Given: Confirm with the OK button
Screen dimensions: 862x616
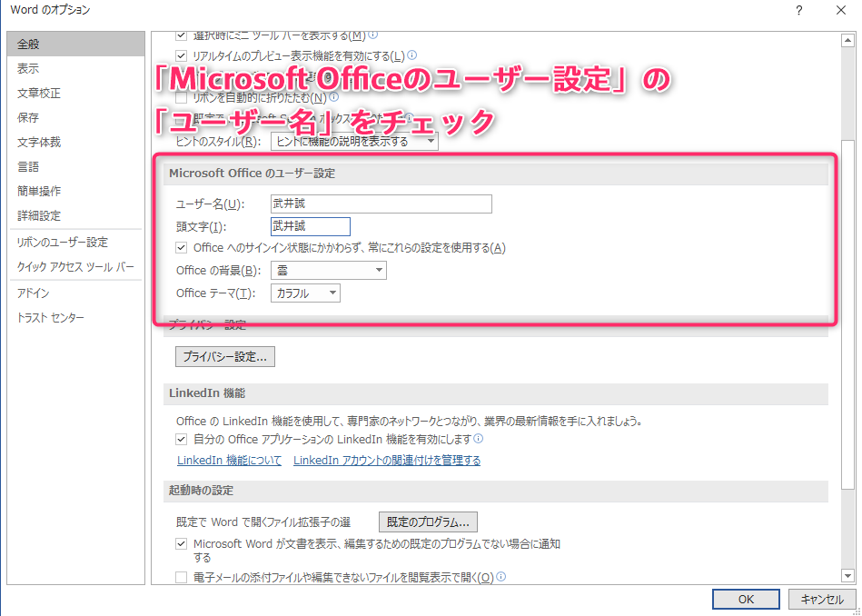Looking at the screenshot, I should [x=746, y=600].
